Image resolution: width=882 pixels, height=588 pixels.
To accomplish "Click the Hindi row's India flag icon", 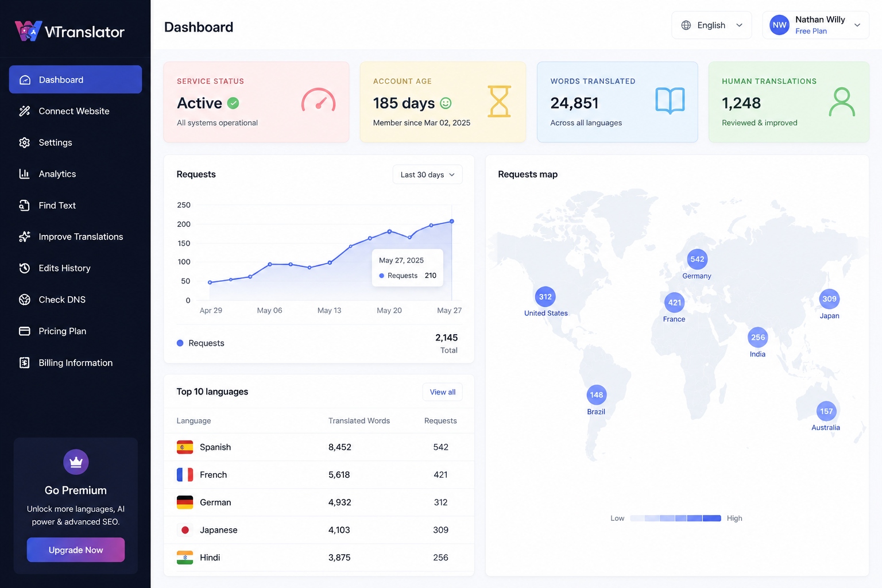I will pos(185,558).
